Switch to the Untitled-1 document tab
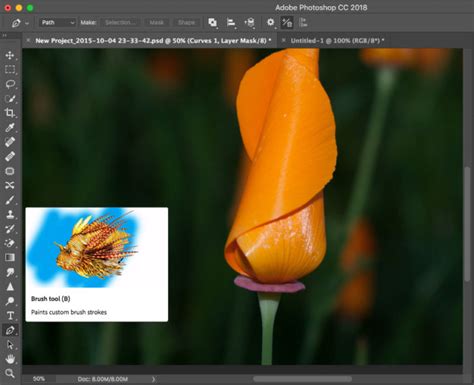 click(337, 41)
